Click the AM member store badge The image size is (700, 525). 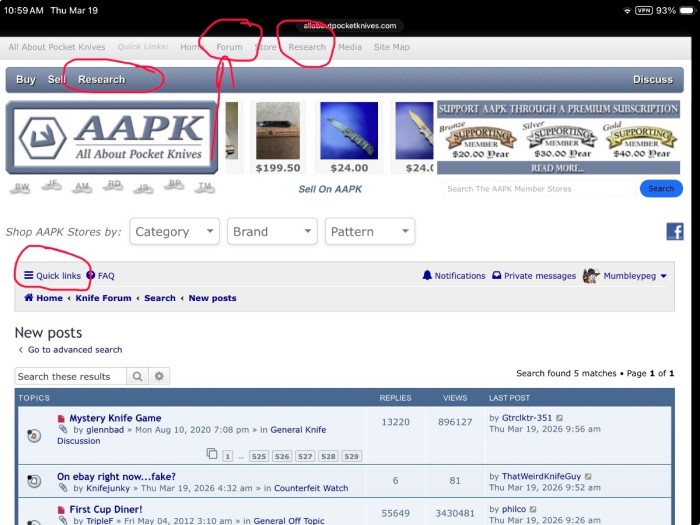tap(82, 187)
